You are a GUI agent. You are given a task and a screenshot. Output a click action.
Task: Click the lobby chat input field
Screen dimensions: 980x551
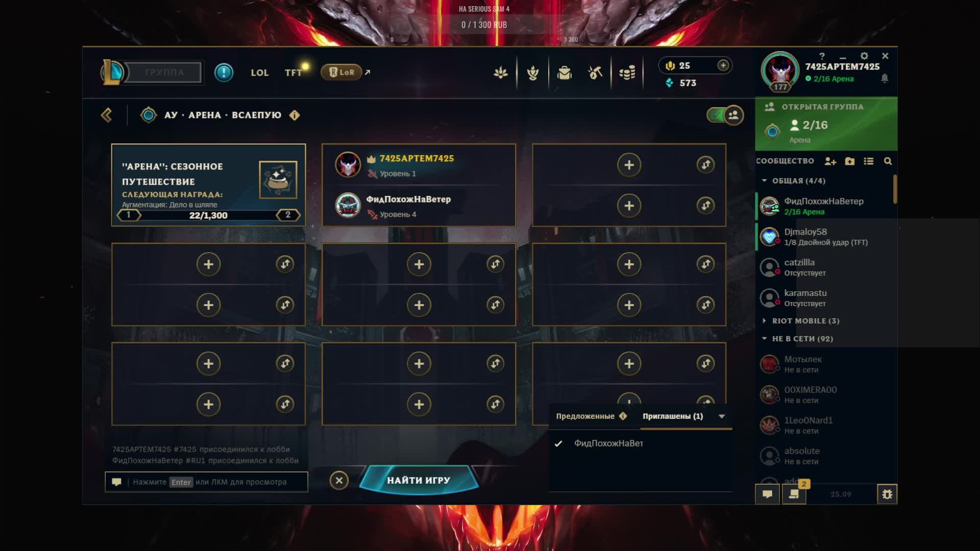206,482
